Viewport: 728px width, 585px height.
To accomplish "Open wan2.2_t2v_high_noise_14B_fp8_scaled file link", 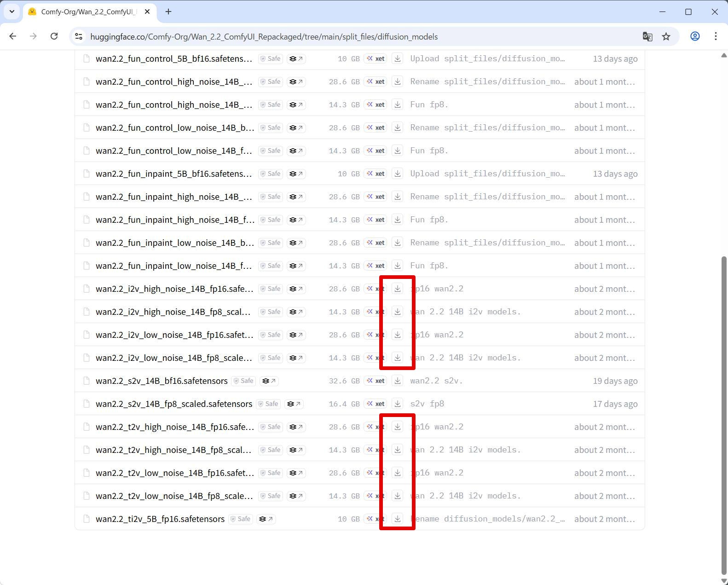I will (174, 450).
